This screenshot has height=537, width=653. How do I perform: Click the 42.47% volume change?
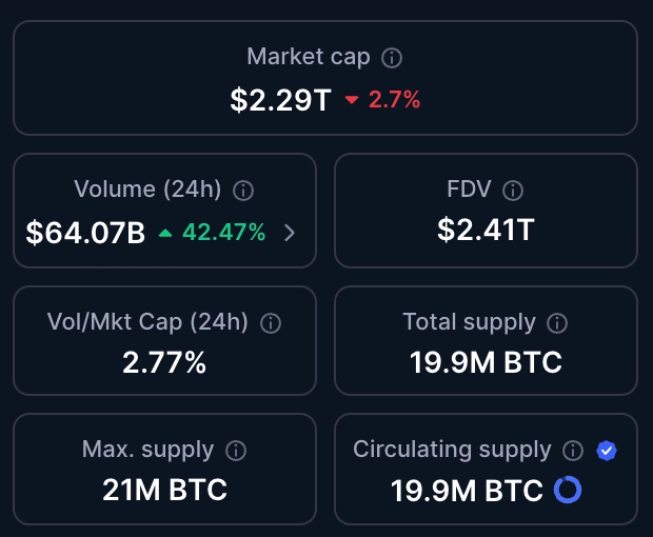[223, 233]
